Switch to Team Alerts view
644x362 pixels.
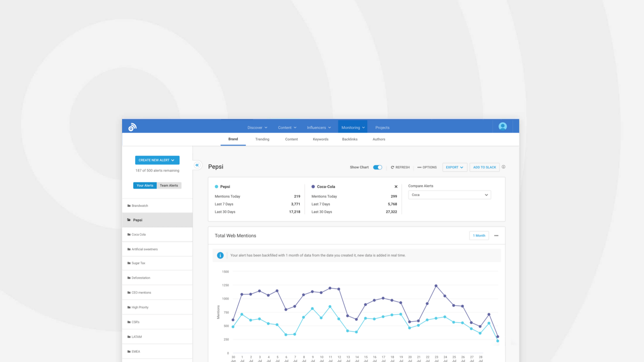(x=169, y=185)
